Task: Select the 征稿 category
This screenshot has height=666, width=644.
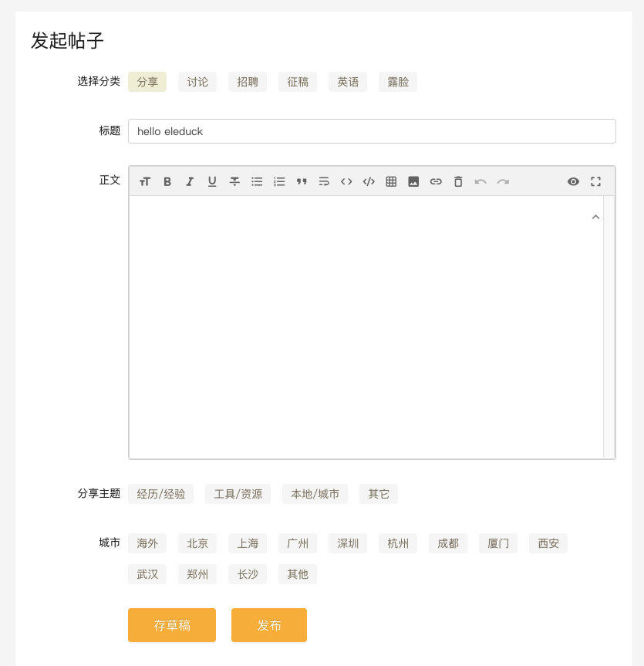Action: 298,82
